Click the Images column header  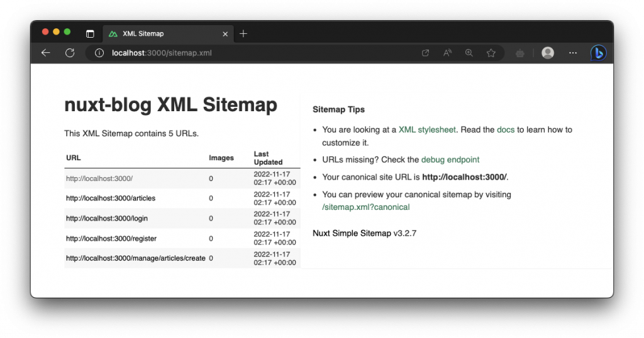[221, 158]
